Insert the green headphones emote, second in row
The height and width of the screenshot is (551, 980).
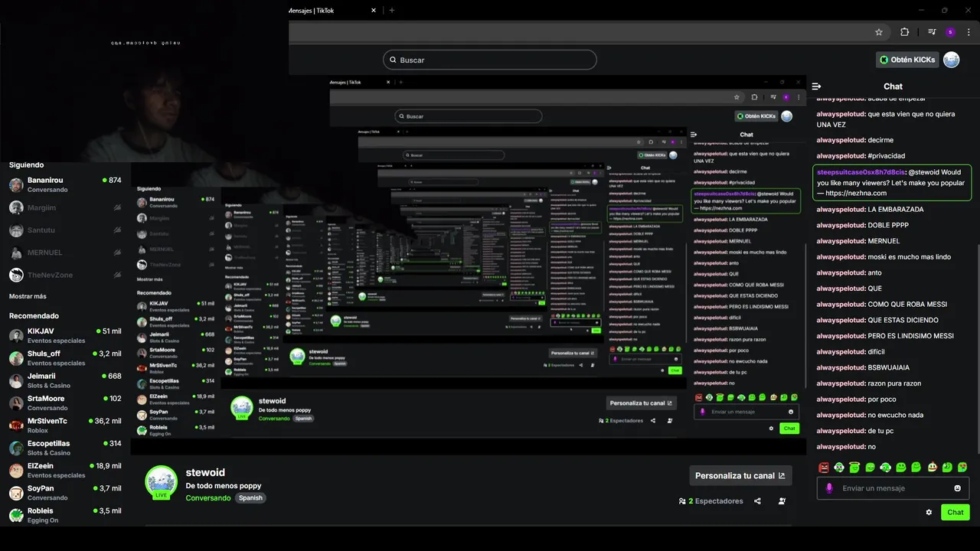pyautogui.click(x=839, y=467)
